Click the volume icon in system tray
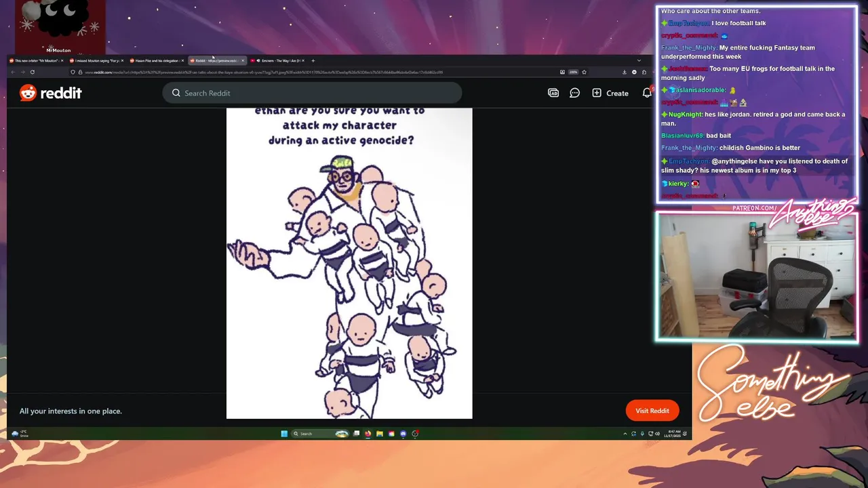 (657, 434)
